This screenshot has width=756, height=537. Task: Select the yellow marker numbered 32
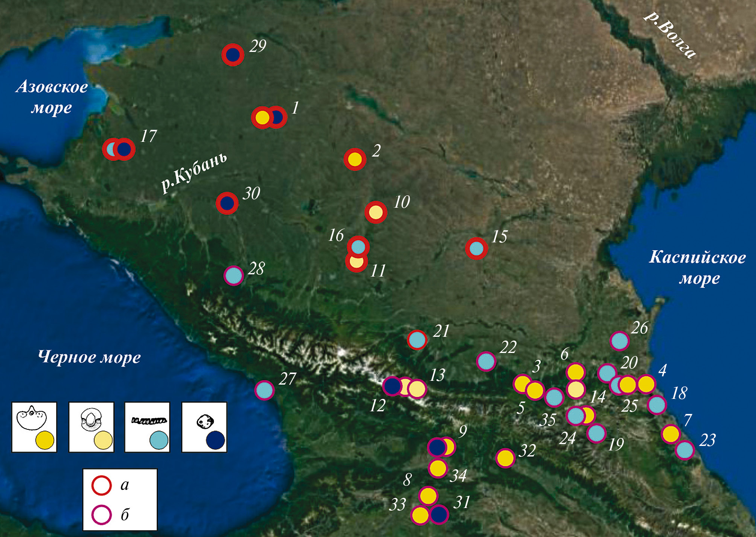[505, 458]
